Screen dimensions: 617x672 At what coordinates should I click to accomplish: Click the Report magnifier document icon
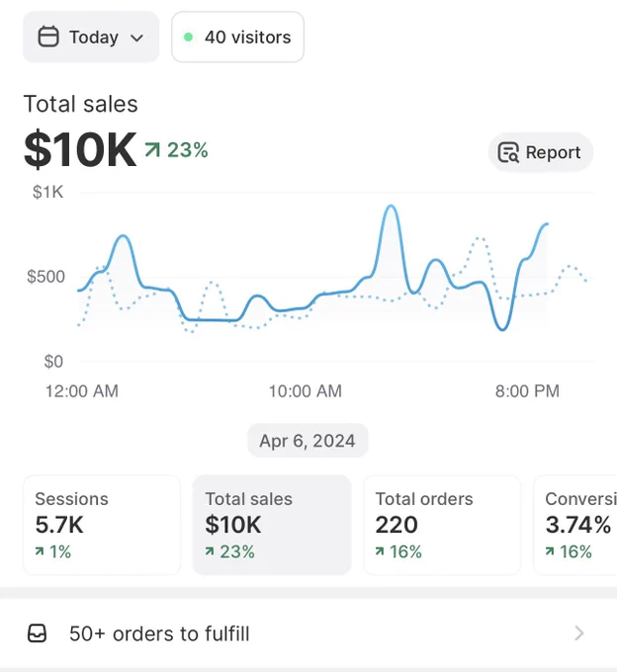point(508,152)
